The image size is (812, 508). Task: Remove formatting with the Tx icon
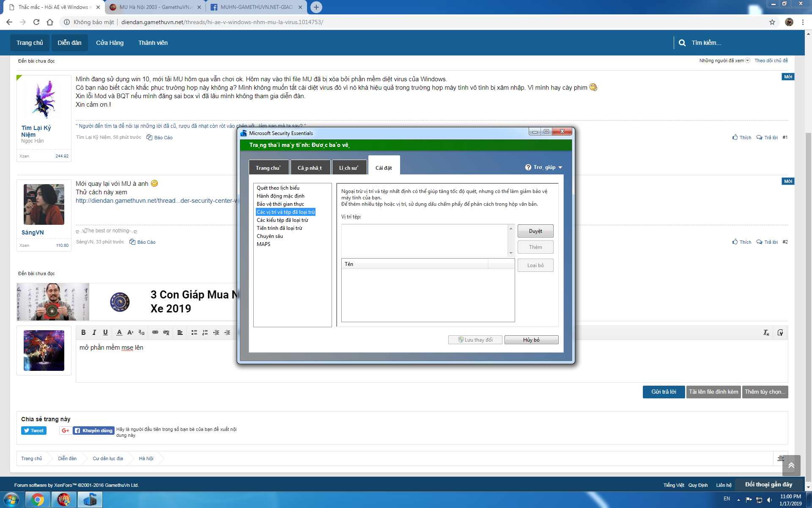click(x=766, y=333)
